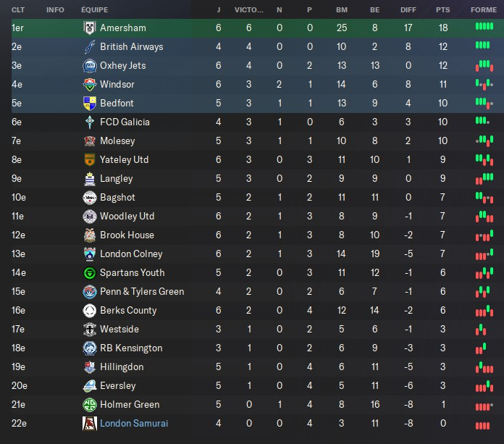Sort standings by DIFF column header

[x=408, y=10]
